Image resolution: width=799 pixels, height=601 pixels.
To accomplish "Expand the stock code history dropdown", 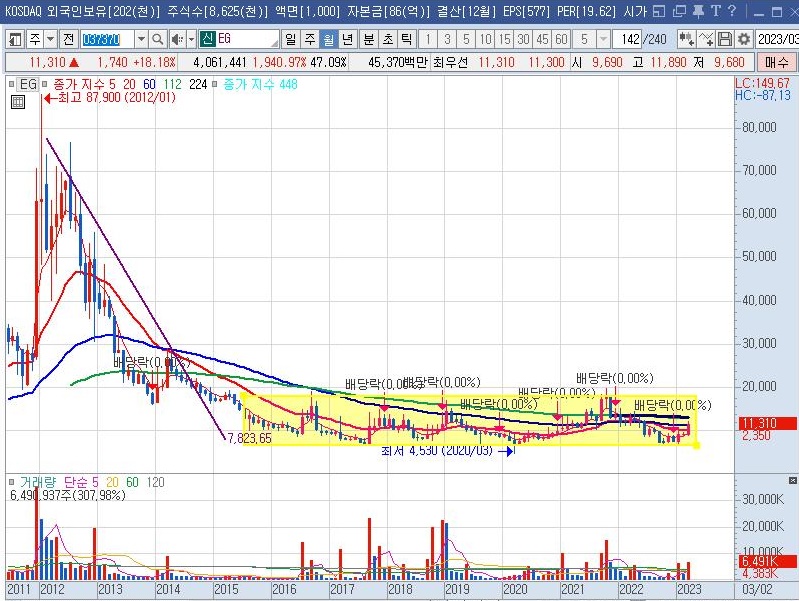I will pos(141,39).
